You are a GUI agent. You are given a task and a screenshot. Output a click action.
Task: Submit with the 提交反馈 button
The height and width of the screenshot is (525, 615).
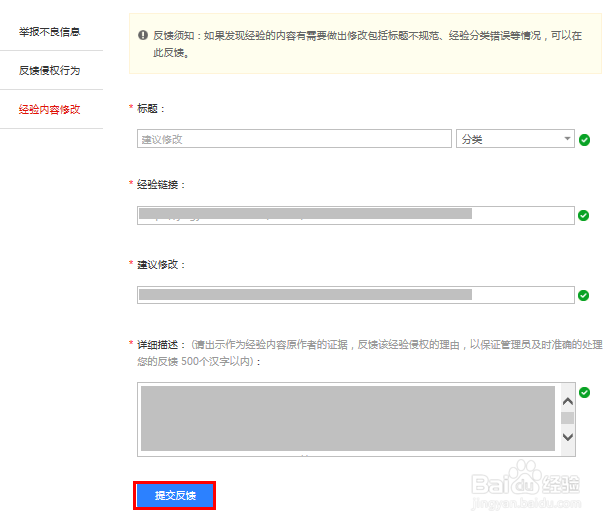click(x=175, y=496)
